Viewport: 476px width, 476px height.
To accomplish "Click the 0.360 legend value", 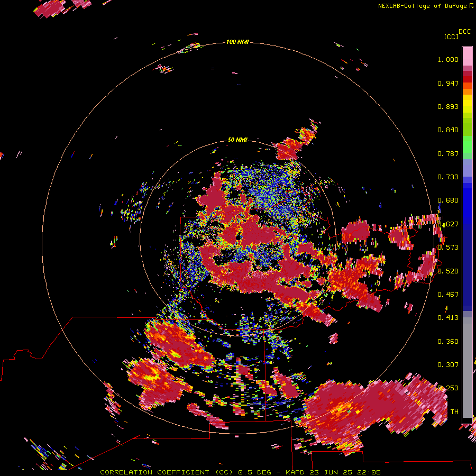I will pos(448,341).
